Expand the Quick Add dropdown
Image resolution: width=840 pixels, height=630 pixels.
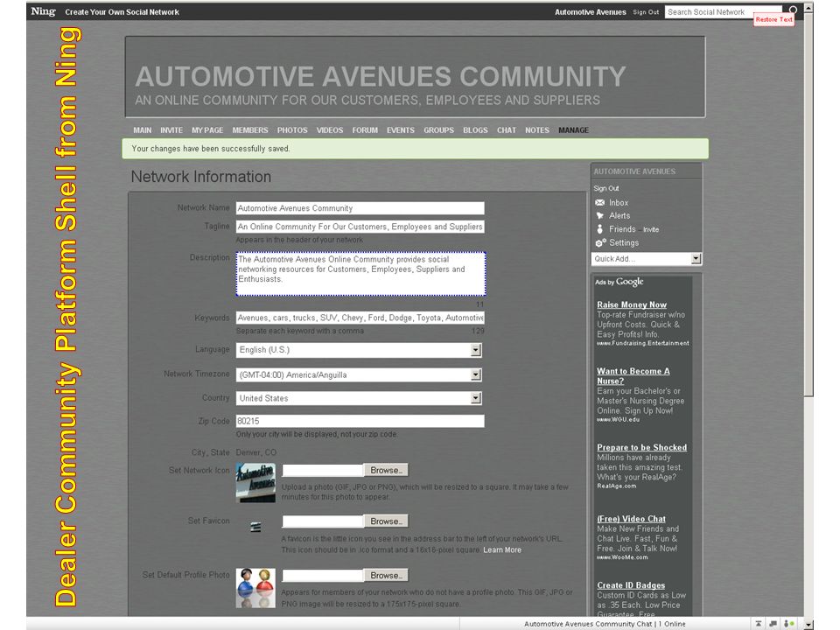[x=647, y=259]
